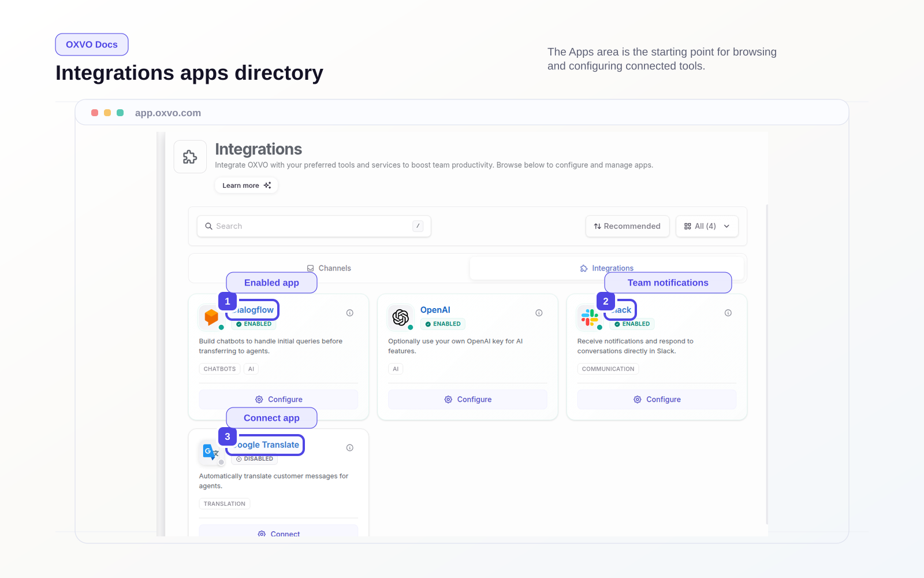
Task: Click the AI tag on OpenAI card
Action: [396, 369]
